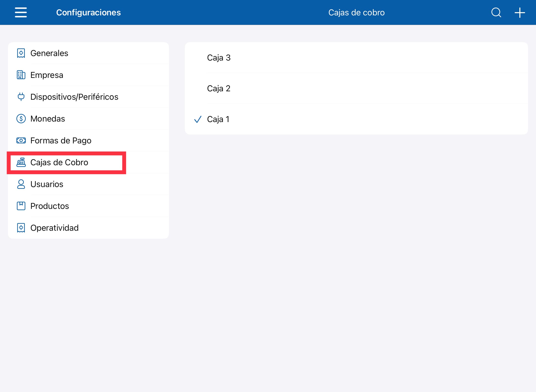536x392 pixels.
Task: Select Caja 2 row
Action: pos(356,88)
